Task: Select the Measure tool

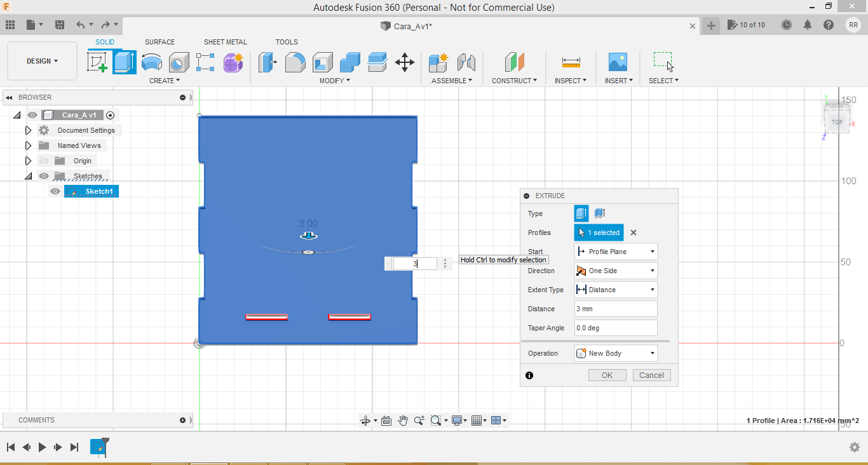Action: click(x=571, y=62)
